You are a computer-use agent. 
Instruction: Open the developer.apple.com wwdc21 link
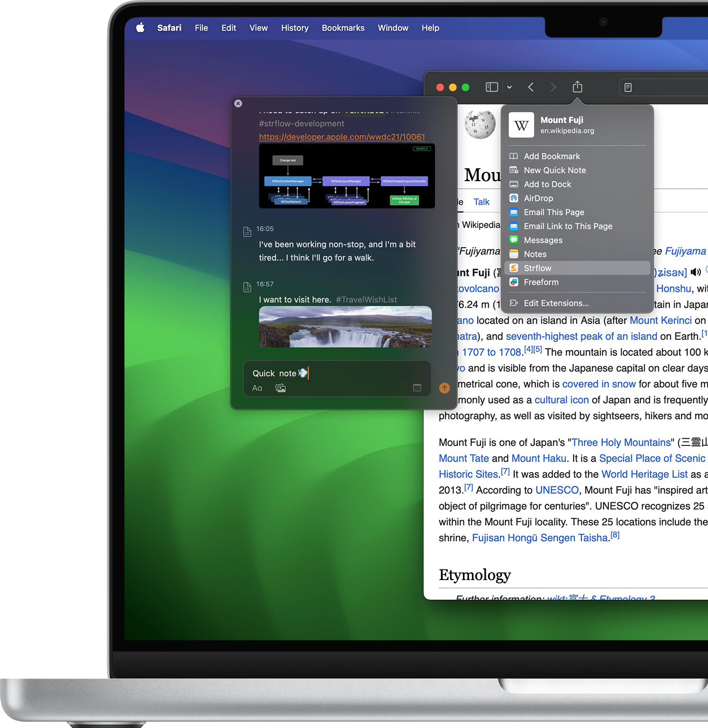(x=342, y=137)
